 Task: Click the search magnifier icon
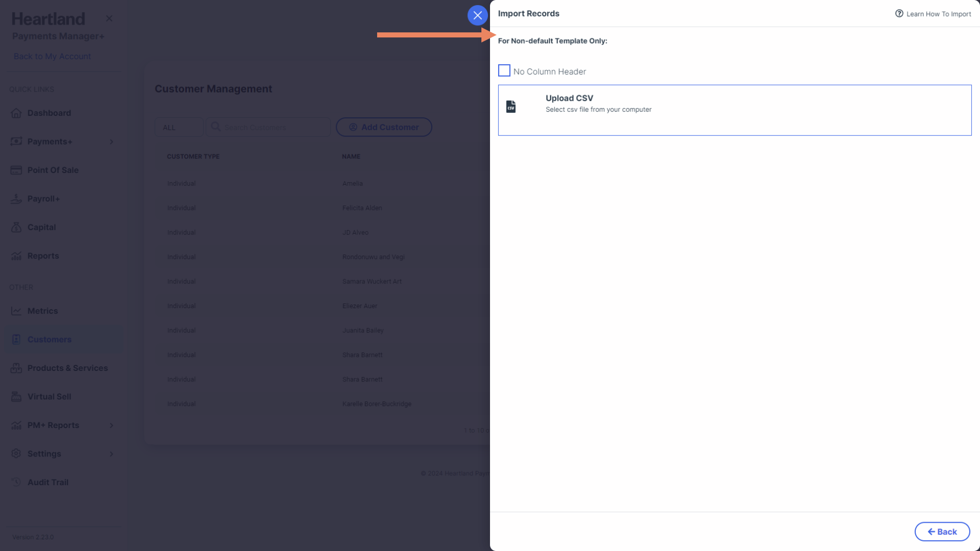point(216,126)
